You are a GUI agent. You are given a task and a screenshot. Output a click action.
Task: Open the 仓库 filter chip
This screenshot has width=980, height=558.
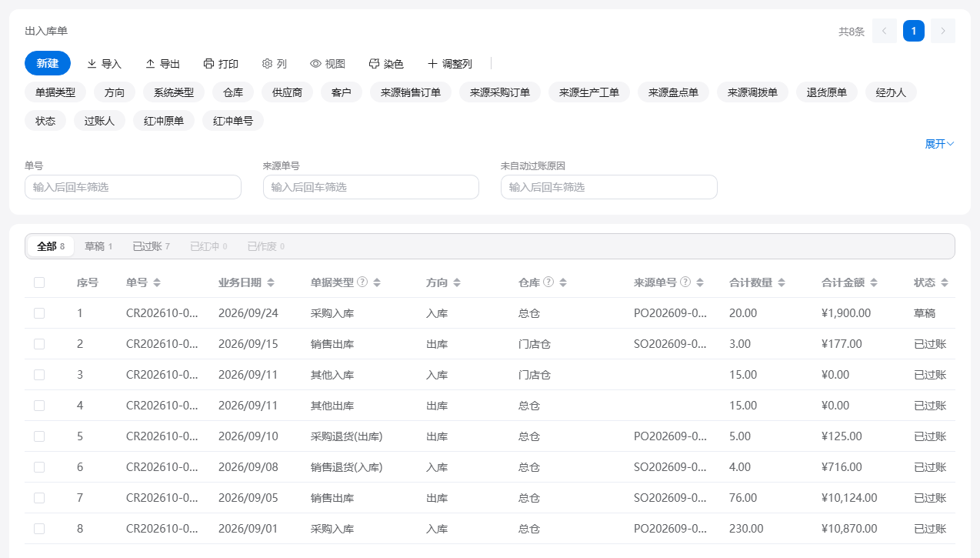pyautogui.click(x=233, y=92)
